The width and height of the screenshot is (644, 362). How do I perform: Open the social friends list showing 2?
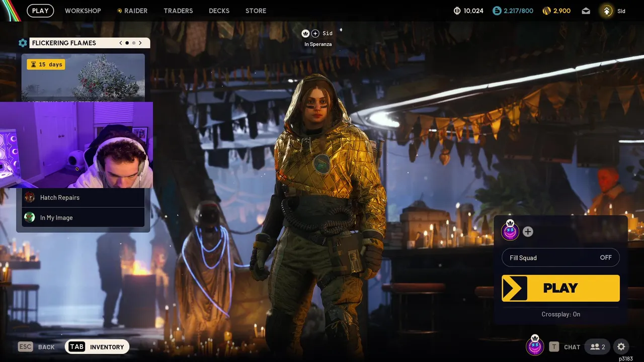pyautogui.click(x=597, y=347)
